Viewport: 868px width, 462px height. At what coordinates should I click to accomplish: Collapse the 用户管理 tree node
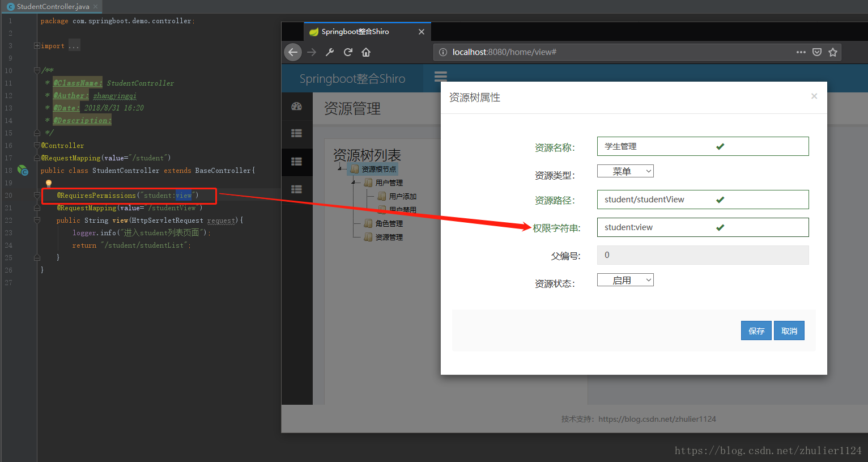point(354,183)
